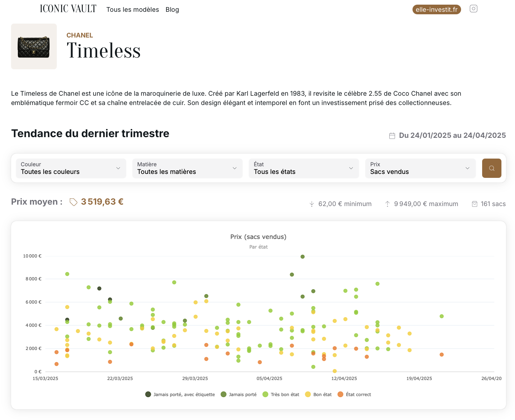Visit the elle-investit.fr link

pyautogui.click(x=436, y=10)
